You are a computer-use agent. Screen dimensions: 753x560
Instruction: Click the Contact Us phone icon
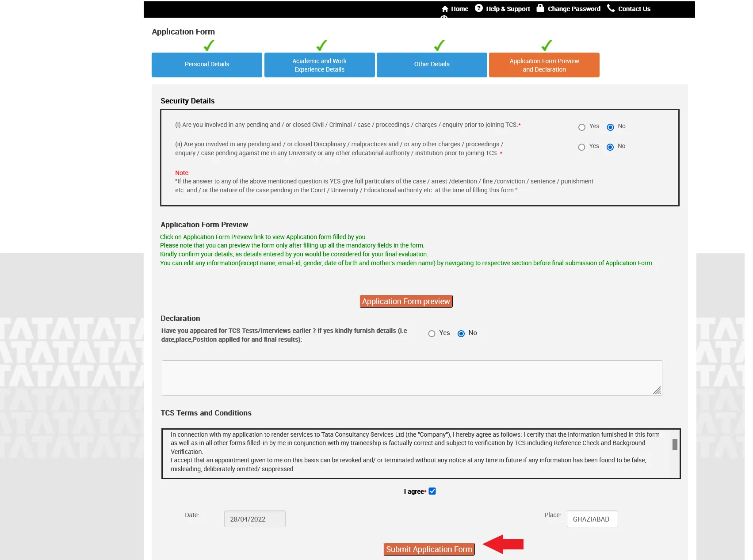click(x=611, y=8)
